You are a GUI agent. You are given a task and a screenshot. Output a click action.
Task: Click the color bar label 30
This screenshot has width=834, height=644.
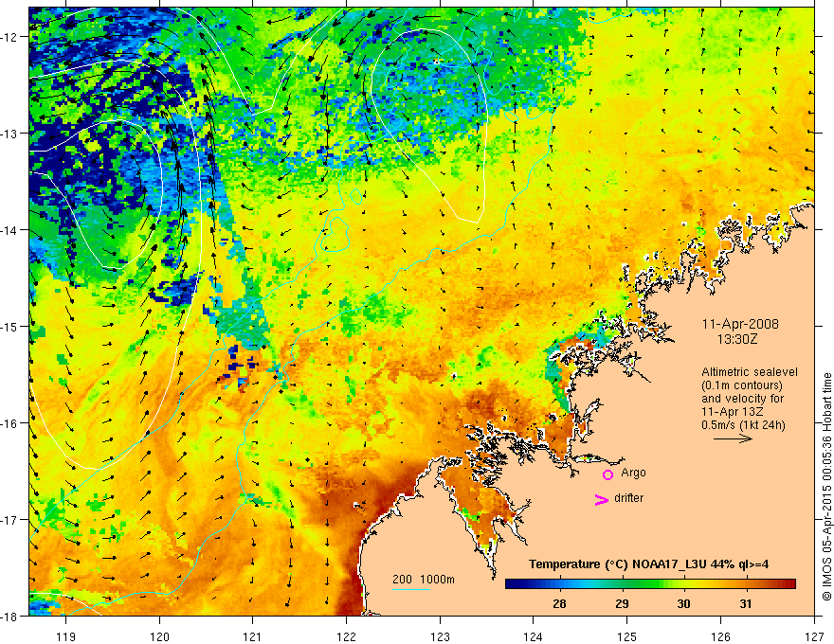pyautogui.click(x=683, y=603)
